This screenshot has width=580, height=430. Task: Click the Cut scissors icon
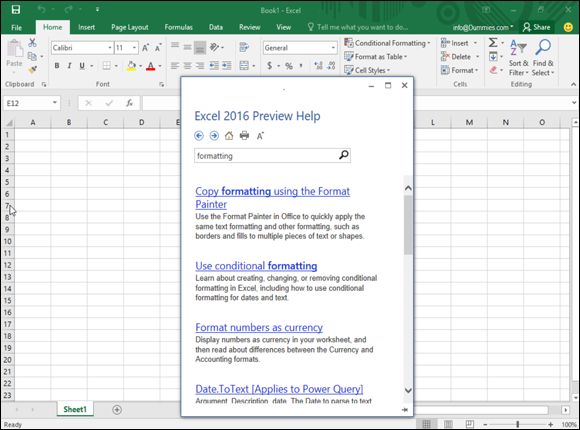[33, 43]
